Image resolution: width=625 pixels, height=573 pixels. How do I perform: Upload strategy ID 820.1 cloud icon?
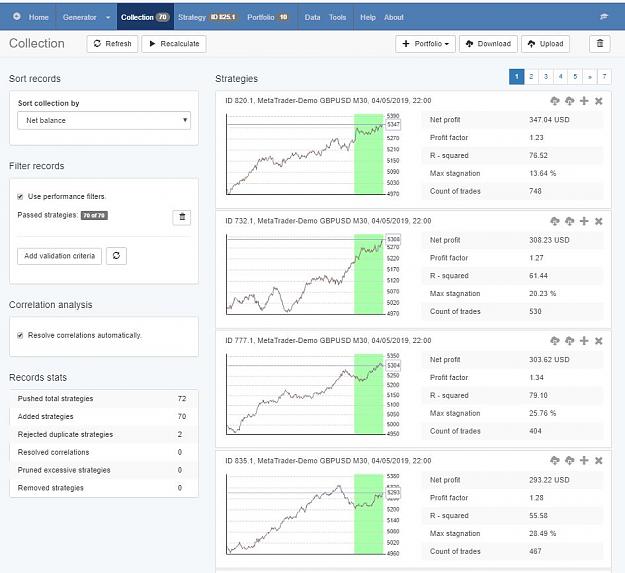pyautogui.click(x=570, y=101)
